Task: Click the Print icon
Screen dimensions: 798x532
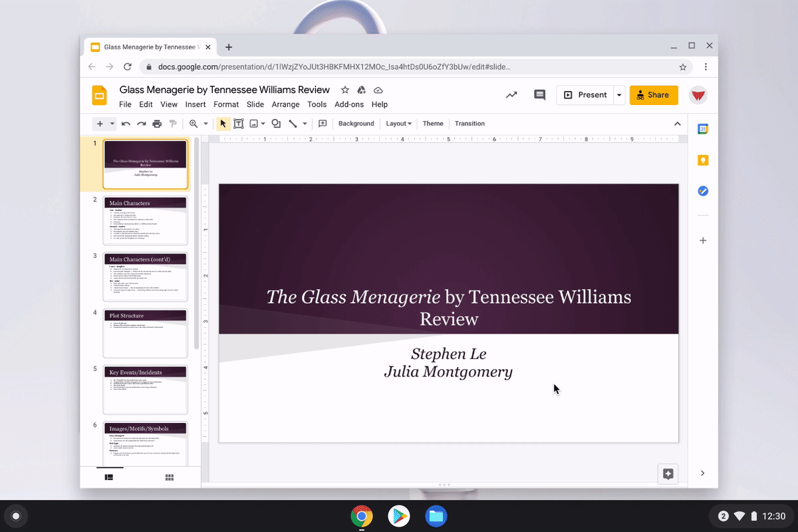Action: click(157, 124)
